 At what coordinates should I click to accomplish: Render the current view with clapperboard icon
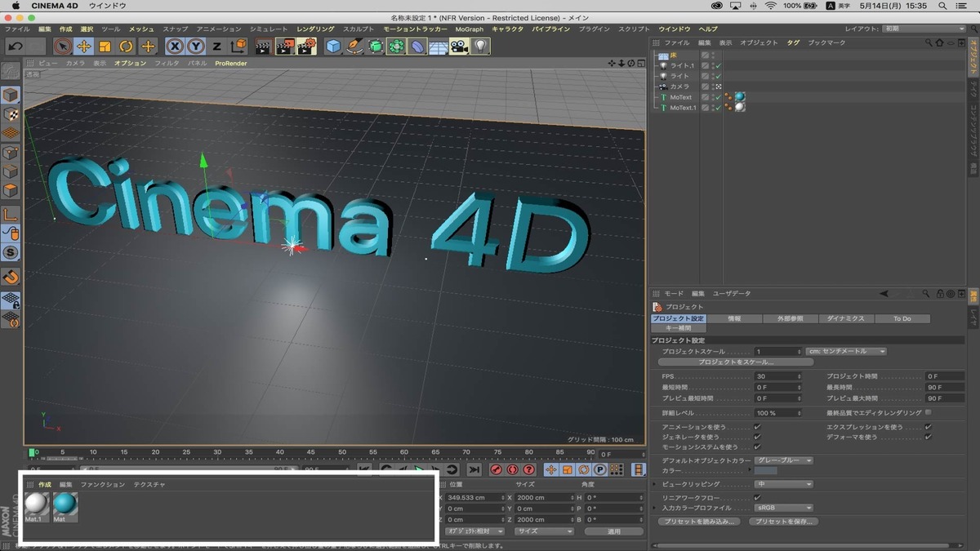coord(263,47)
